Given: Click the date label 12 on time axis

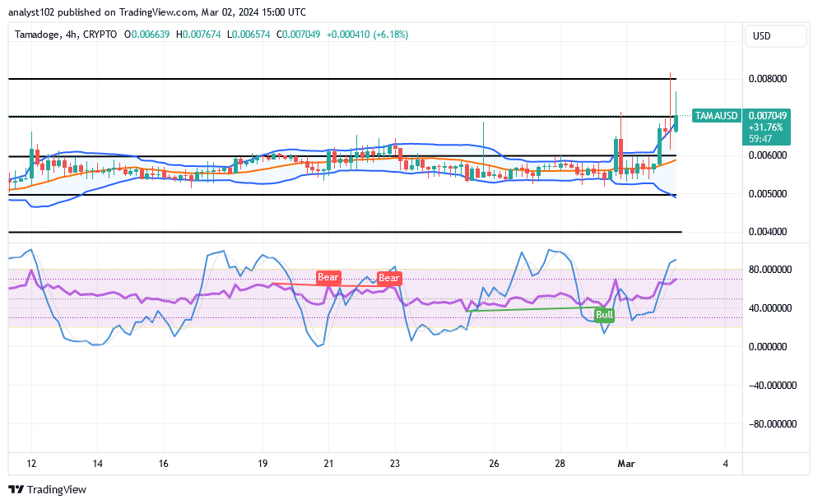Looking at the screenshot, I should [31, 464].
